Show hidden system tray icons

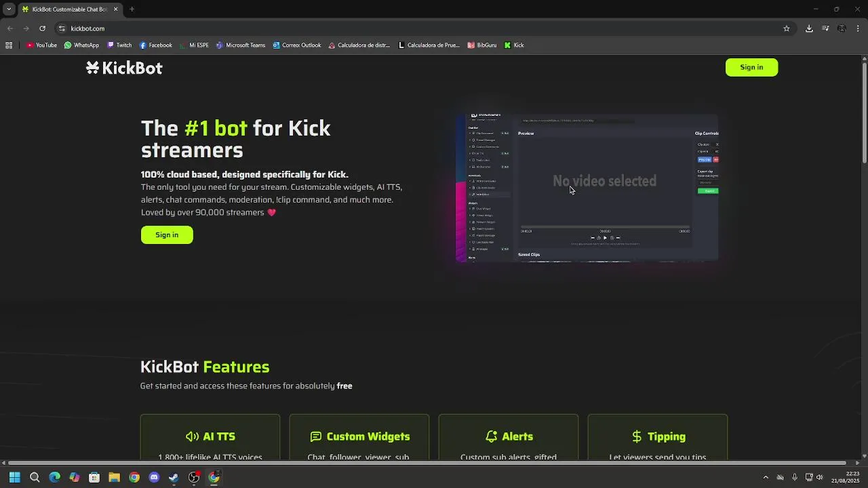(x=766, y=477)
